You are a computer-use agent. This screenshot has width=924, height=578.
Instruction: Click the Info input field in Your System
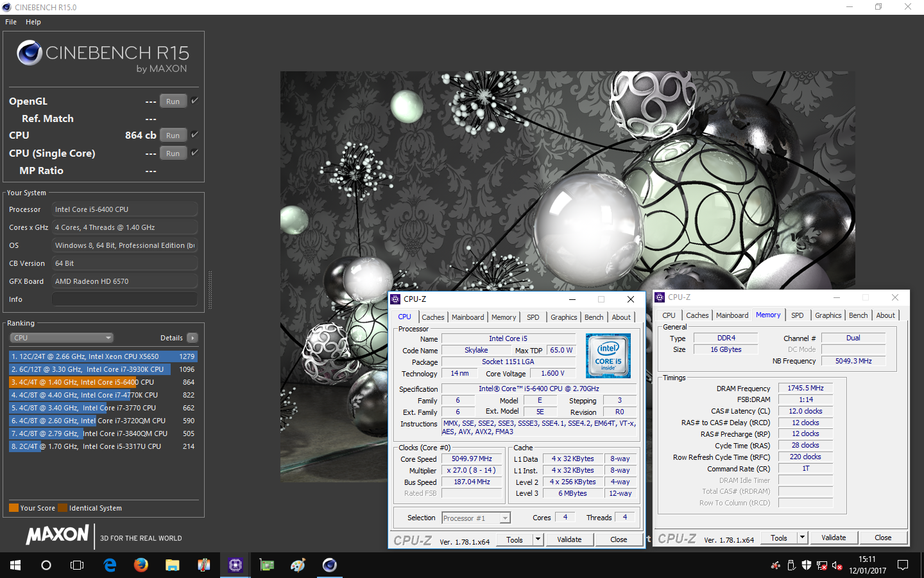[x=124, y=299]
